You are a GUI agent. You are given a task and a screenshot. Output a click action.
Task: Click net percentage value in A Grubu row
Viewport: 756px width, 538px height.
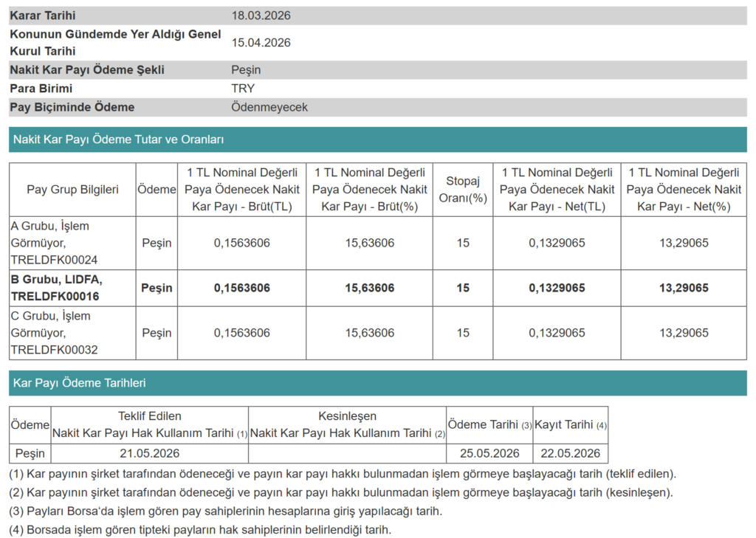coord(684,243)
